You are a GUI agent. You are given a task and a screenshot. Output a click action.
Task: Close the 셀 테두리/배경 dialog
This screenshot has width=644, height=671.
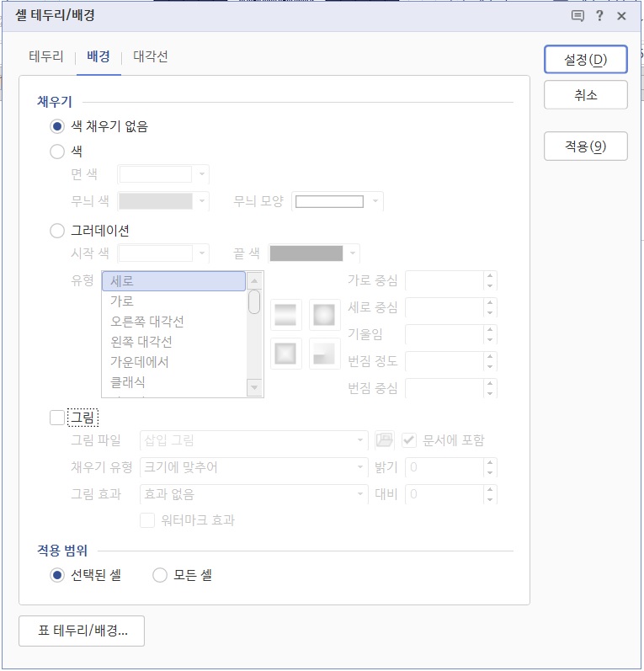(621, 16)
